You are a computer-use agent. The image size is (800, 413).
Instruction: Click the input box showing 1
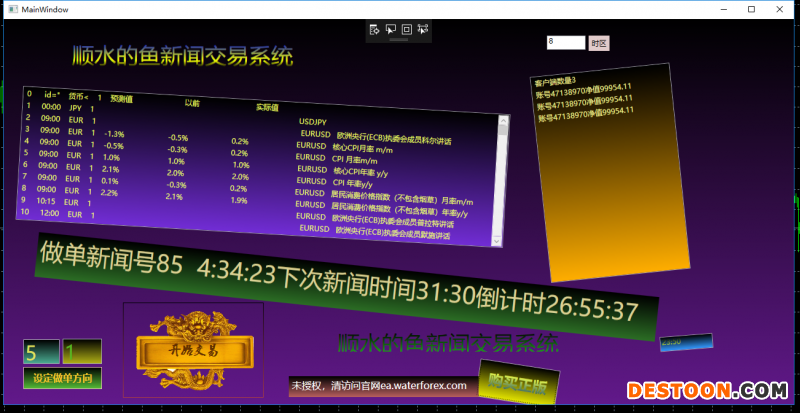(x=81, y=353)
